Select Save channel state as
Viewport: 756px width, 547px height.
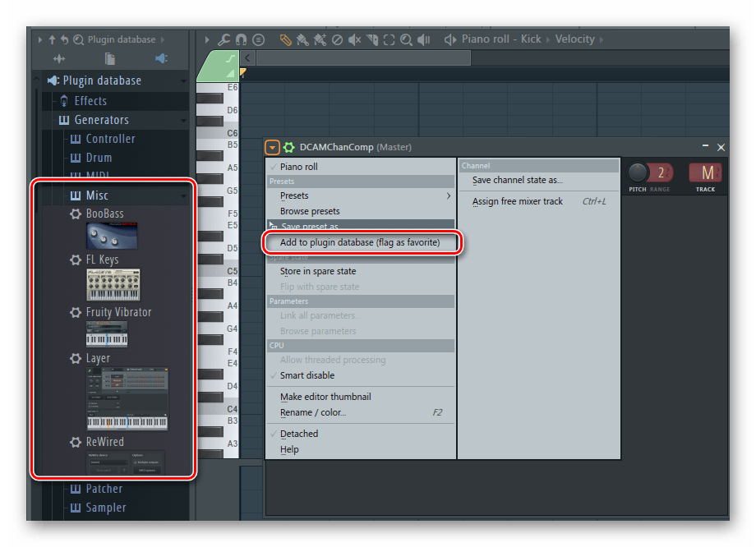point(517,181)
